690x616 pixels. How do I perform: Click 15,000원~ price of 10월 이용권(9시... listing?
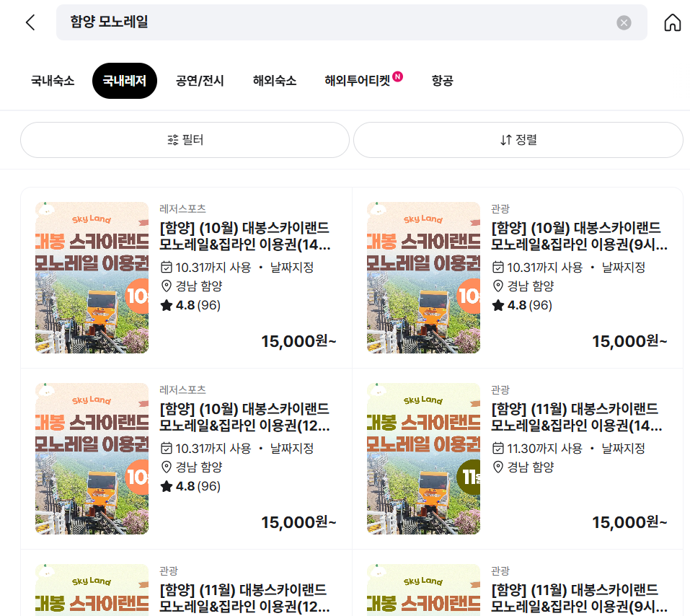[629, 341]
